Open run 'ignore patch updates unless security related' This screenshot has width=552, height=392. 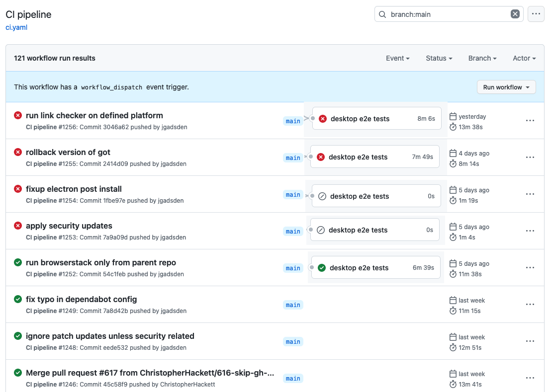[x=110, y=336]
